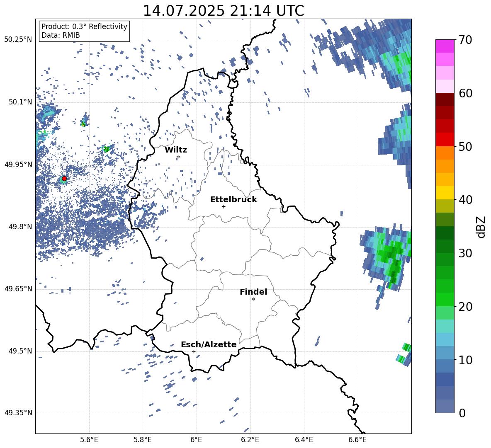Pick the bright red colorbar swatch above 50
Image resolution: width=491 pixels, height=448 pixels.
point(445,140)
